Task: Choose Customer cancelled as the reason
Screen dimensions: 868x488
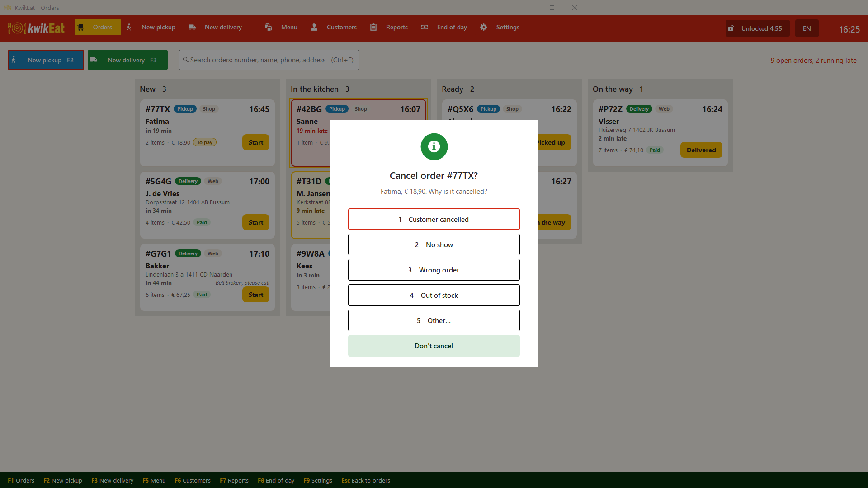Action: (x=434, y=219)
